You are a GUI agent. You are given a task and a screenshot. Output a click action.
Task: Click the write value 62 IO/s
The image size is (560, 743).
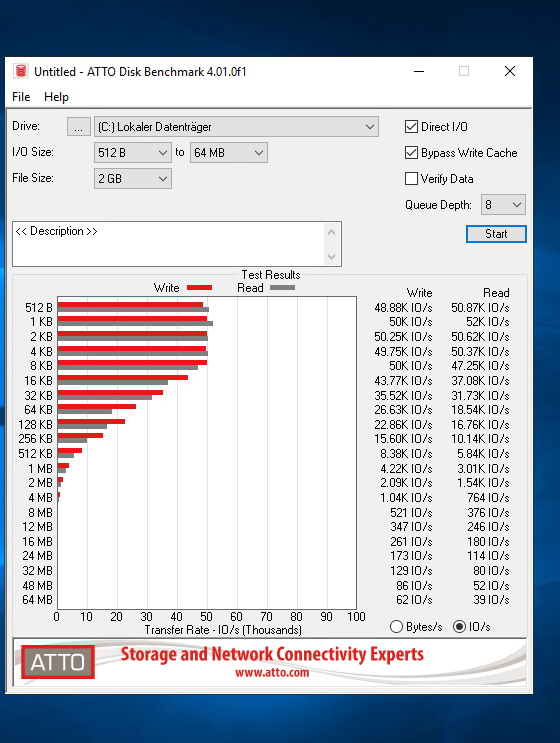coord(414,599)
